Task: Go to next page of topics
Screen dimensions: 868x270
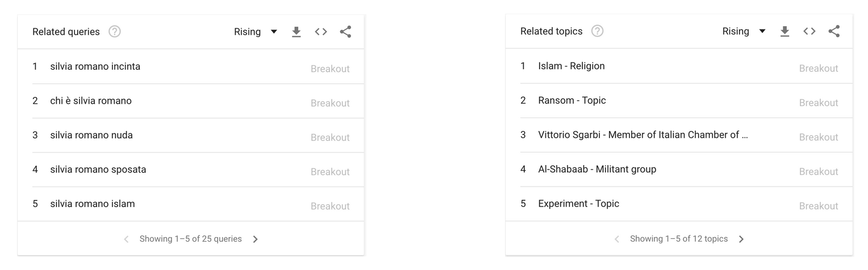Action: (x=741, y=239)
